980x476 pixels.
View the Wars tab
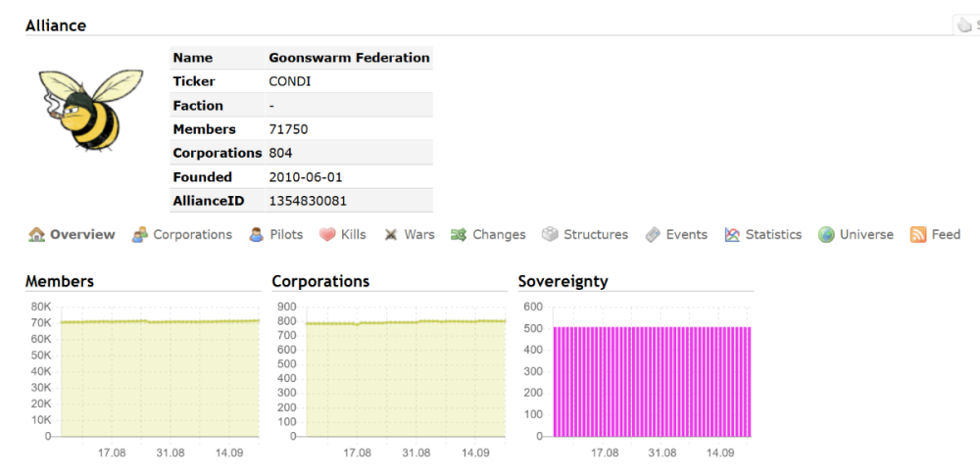419,235
